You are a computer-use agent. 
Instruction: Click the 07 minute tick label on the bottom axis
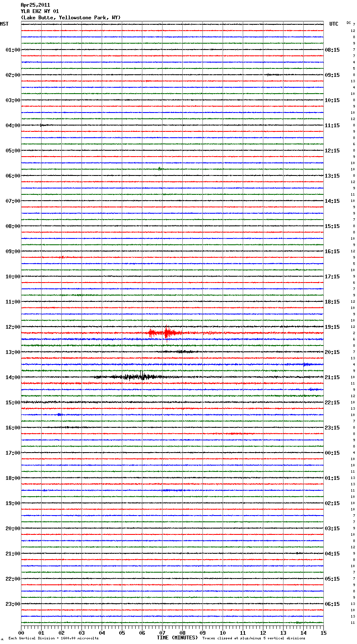click(162, 633)
